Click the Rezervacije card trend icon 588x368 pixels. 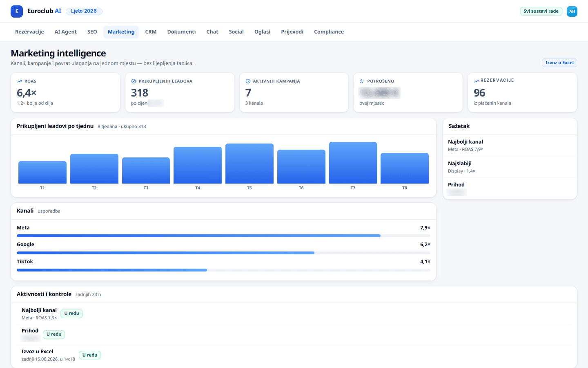pos(476,81)
